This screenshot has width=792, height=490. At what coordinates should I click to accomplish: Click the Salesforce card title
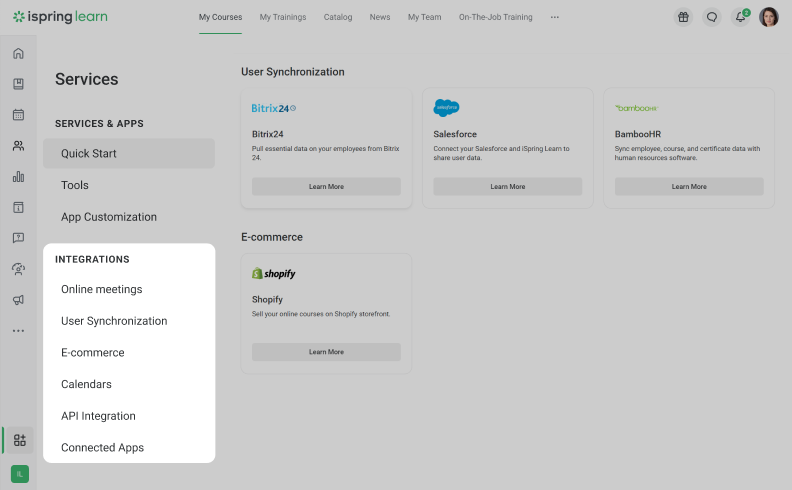pos(455,134)
